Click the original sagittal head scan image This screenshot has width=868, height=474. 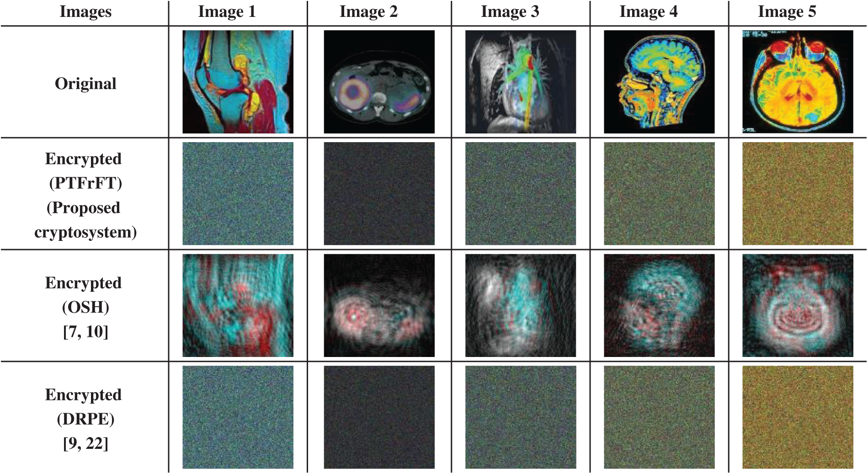coord(659,82)
